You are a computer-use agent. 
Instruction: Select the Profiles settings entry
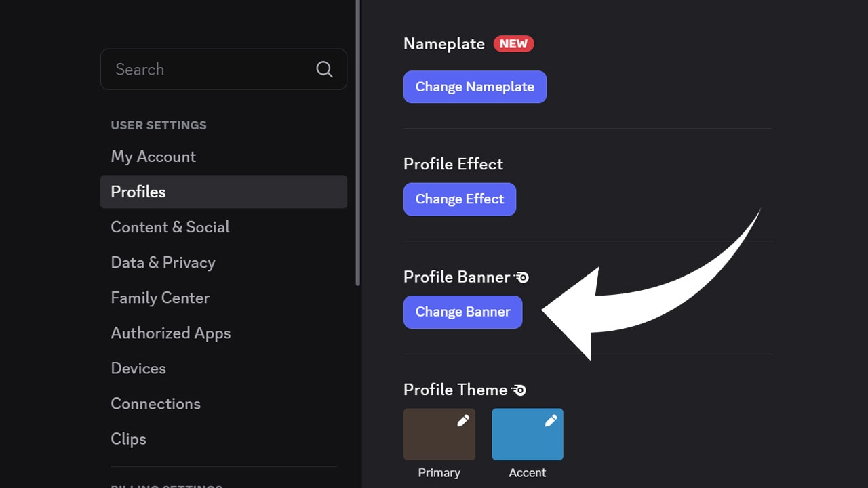click(x=138, y=192)
